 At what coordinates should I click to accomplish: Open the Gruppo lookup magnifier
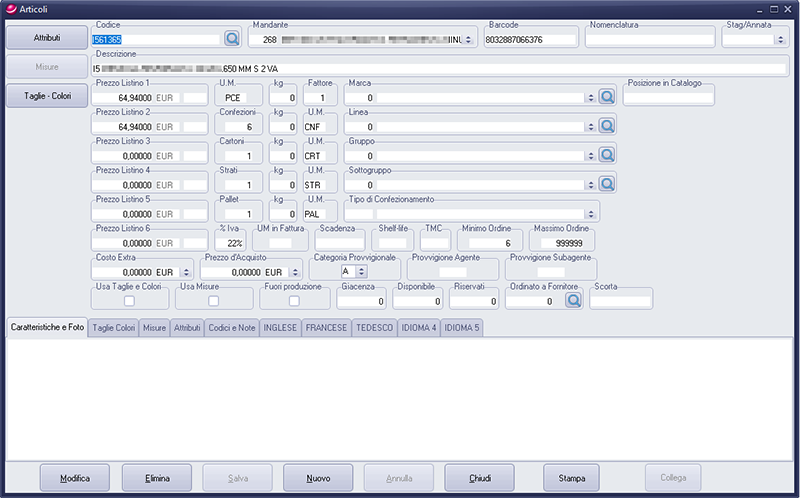606,156
